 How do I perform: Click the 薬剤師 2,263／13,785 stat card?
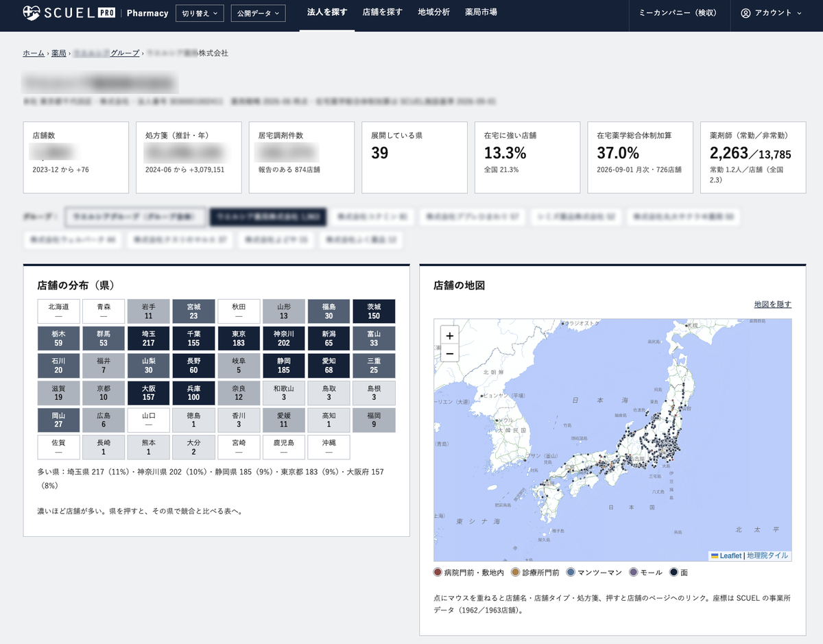tap(753, 158)
